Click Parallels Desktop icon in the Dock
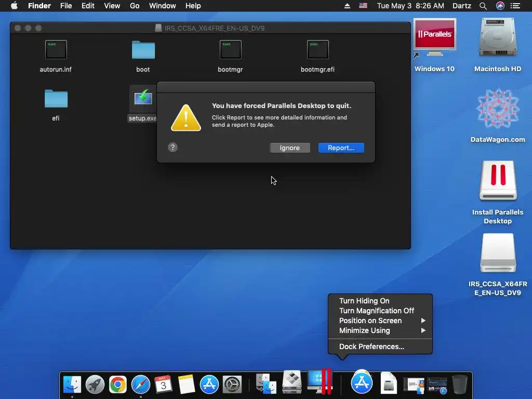The image size is (532, 399). 320,381
